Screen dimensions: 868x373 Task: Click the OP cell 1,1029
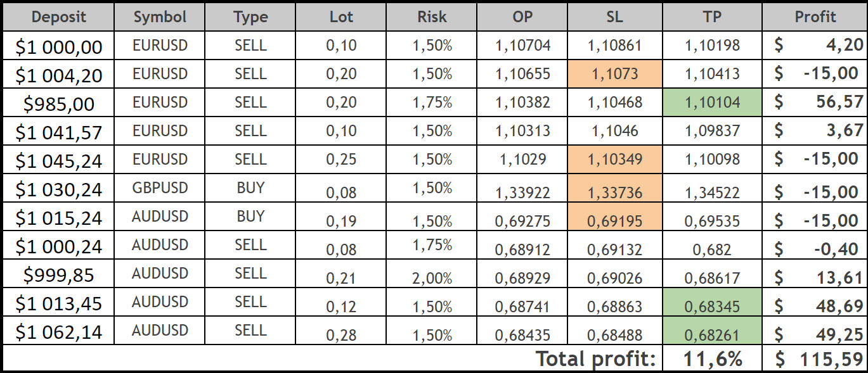pyautogui.click(x=522, y=159)
